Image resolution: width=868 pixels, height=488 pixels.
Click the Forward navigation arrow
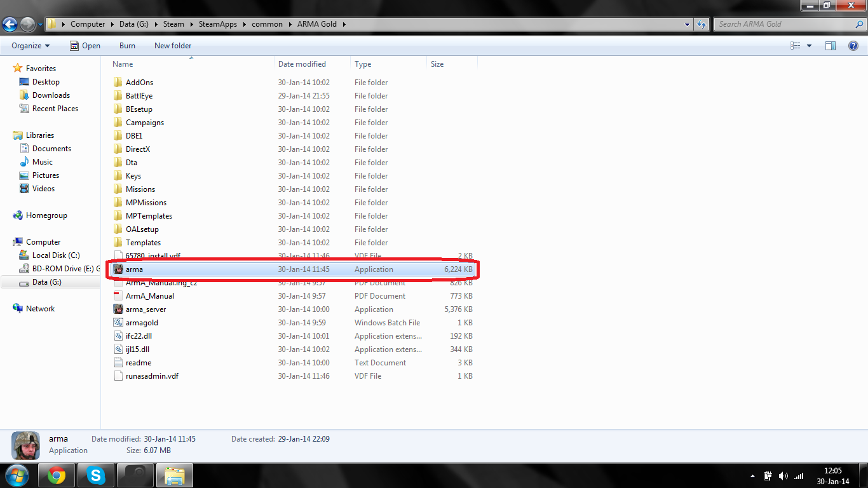coord(28,24)
